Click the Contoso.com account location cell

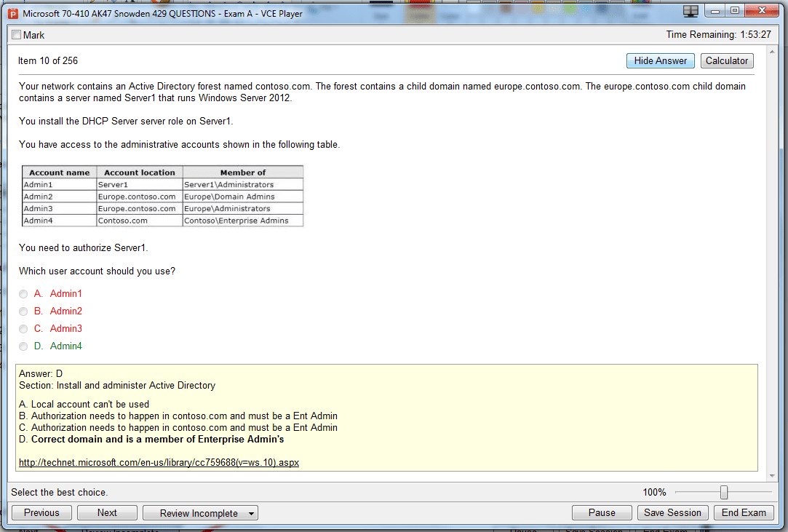(140, 221)
